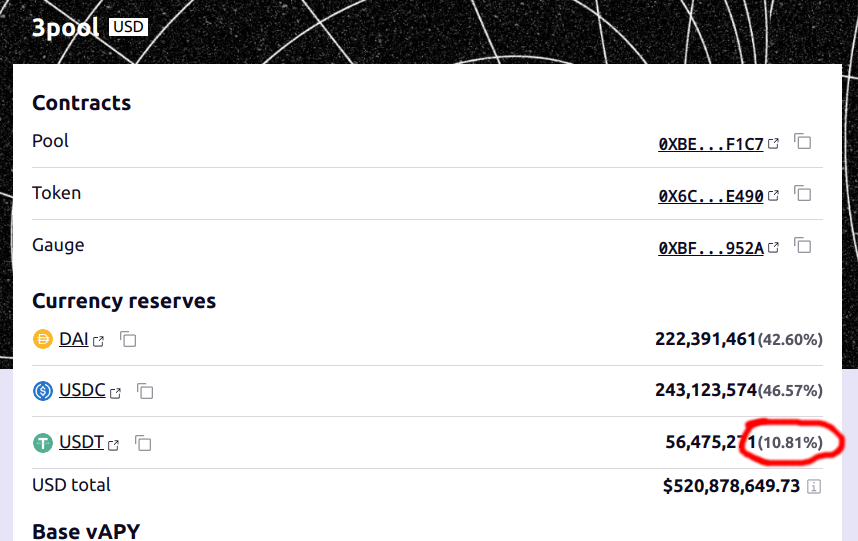Copy the Gauge contract address
The width and height of the screenshot is (858, 541).
coord(802,246)
